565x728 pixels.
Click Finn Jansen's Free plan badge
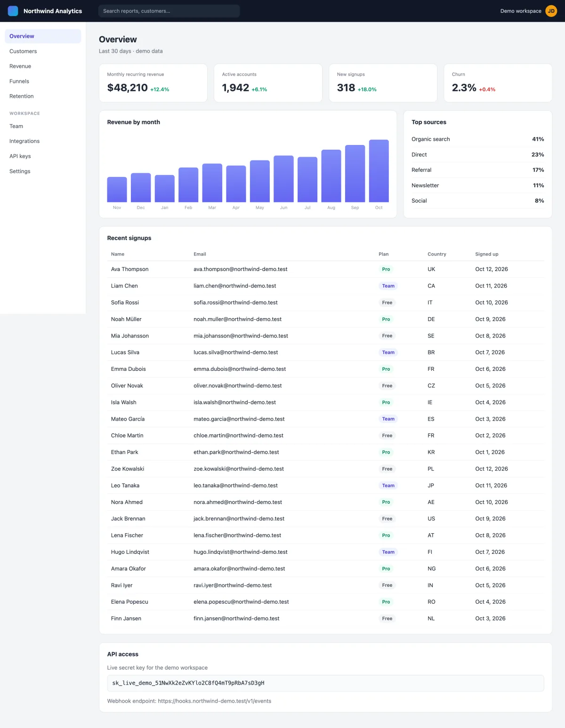coord(387,618)
